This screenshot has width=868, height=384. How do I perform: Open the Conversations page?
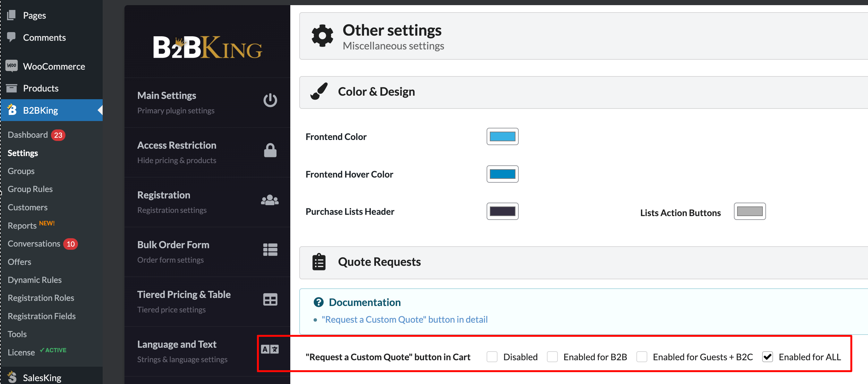pos(34,243)
